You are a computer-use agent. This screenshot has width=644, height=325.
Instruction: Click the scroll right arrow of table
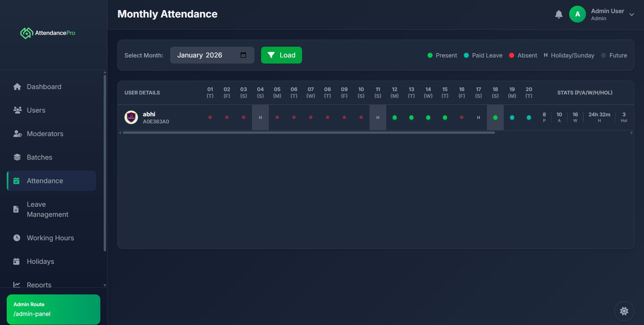[632, 133]
